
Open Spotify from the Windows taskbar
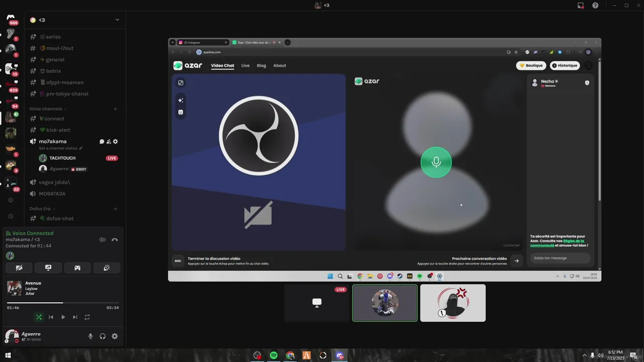(x=274, y=355)
